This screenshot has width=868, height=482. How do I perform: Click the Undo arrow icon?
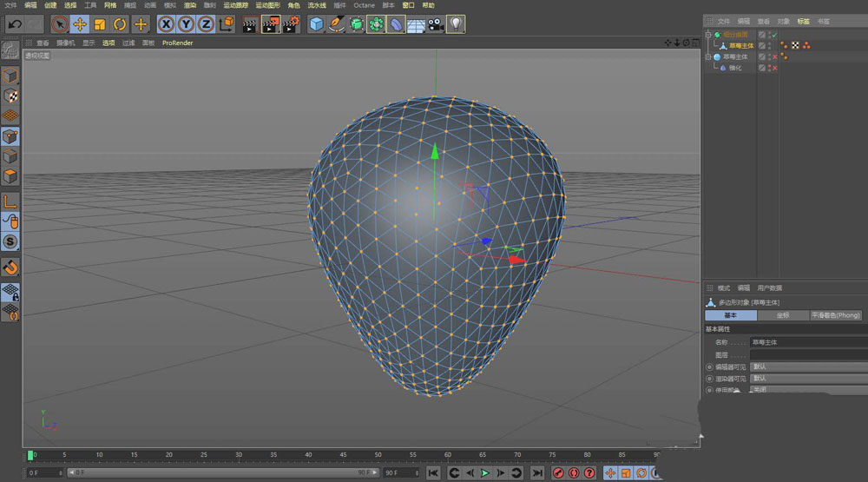[x=14, y=24]
